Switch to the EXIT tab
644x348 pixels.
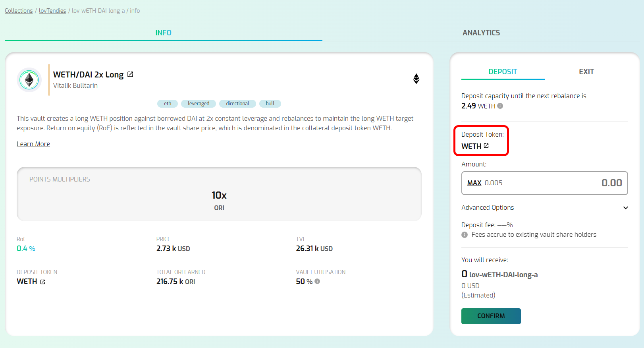coord(586,72)
